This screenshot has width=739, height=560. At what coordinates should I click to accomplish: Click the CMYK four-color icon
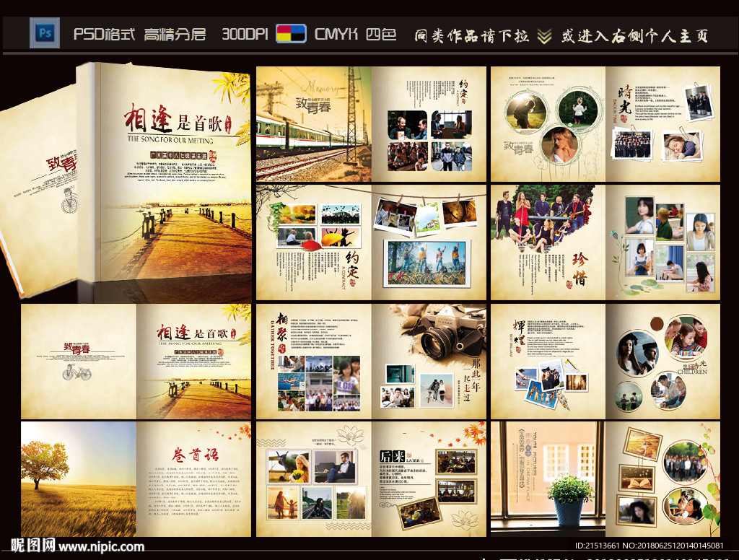291,34
